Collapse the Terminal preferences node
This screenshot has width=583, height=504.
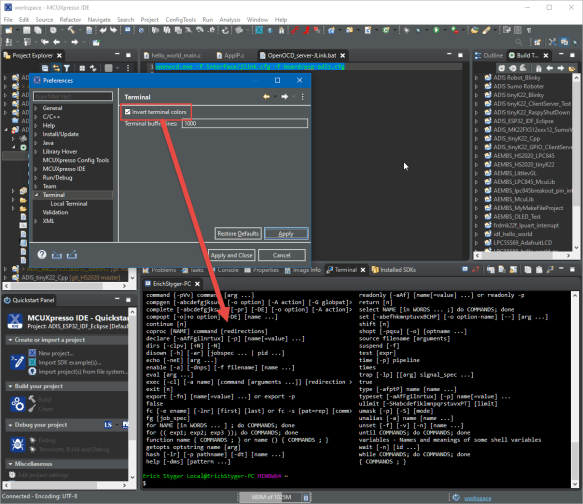pyautogui.click(x=36, y=195)
